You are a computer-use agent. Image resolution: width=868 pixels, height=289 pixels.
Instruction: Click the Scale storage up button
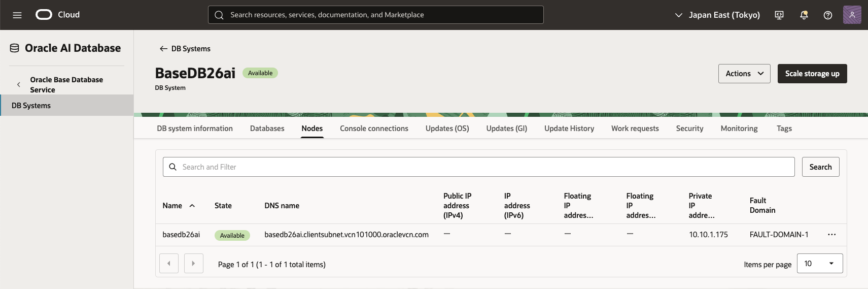[x=812, y=74]
